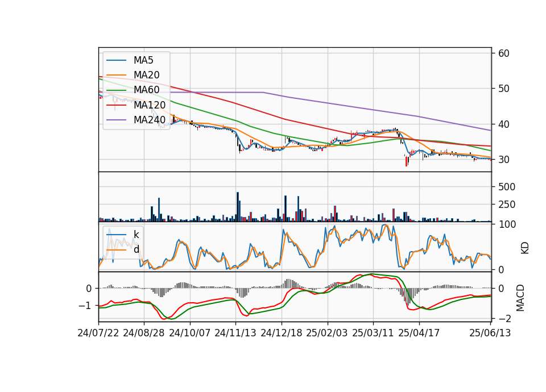Click the red candlestick low near 25/04/17
Viewport: 546px width, 392px height.
(406, 161)
